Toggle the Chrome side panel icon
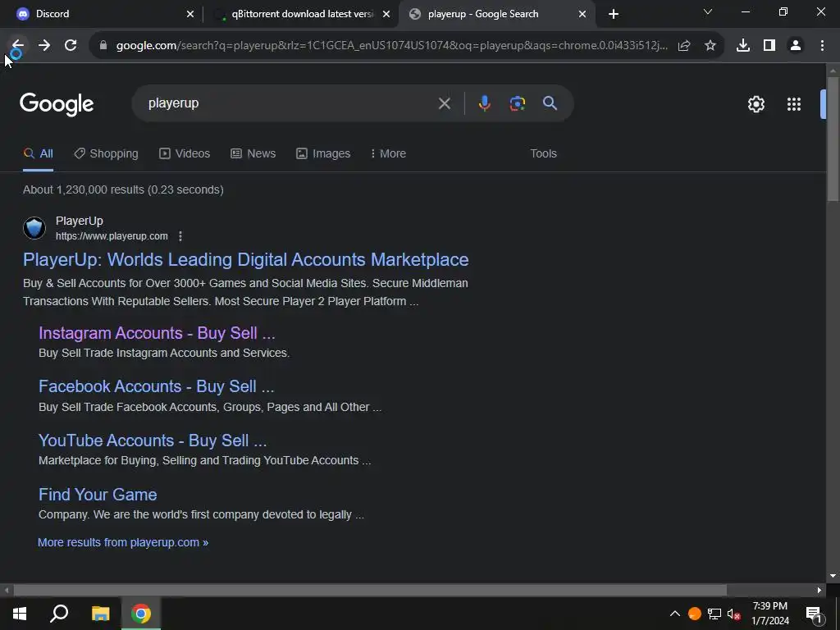The width and height of the screenshot is (840, 630). 769,46
